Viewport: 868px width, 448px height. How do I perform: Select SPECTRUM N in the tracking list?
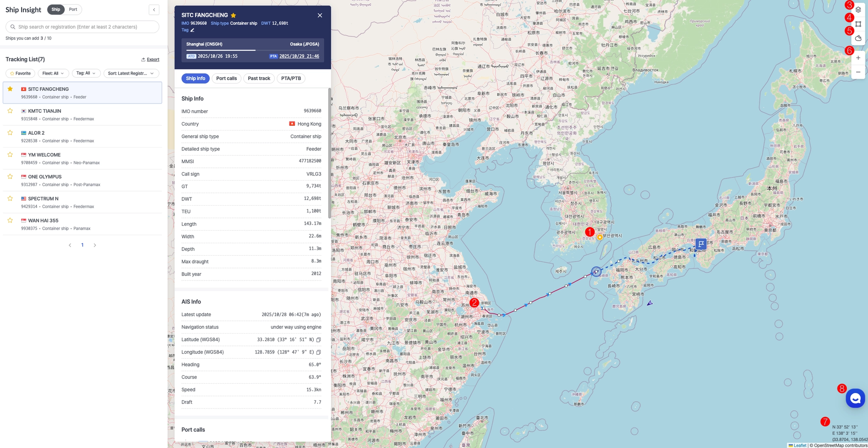click(x=82, y=202)
